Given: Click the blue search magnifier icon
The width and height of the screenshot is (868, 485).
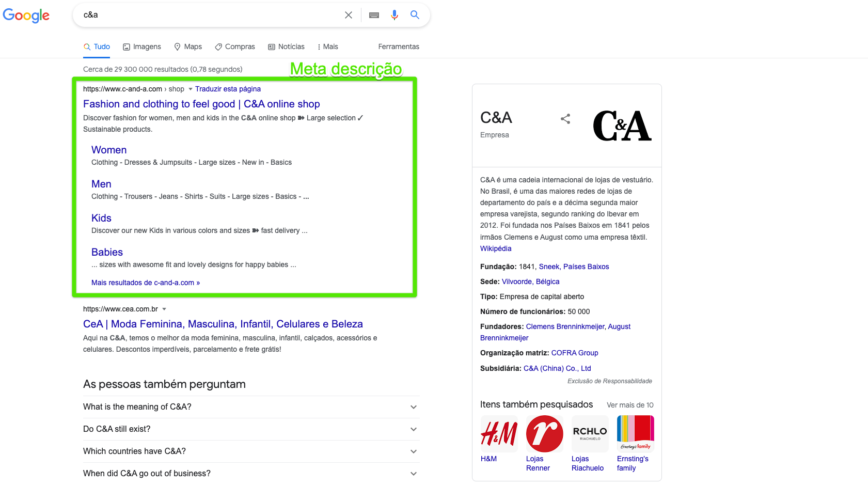Looking at the screenshot, I should [415, 15].
